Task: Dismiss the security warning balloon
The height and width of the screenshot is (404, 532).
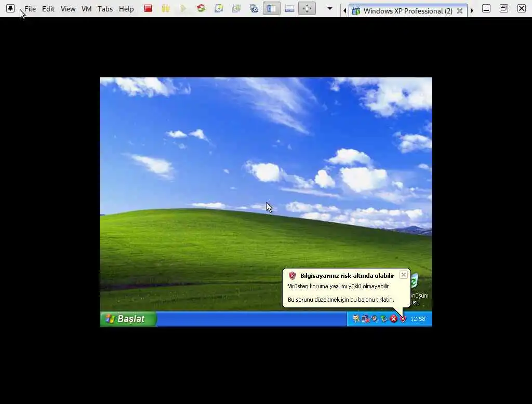Action: click(x=403, y=275)
